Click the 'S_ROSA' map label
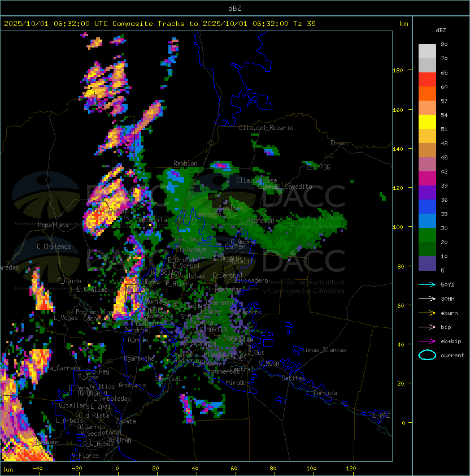This screenshot has height=476, width=470. 269,364
